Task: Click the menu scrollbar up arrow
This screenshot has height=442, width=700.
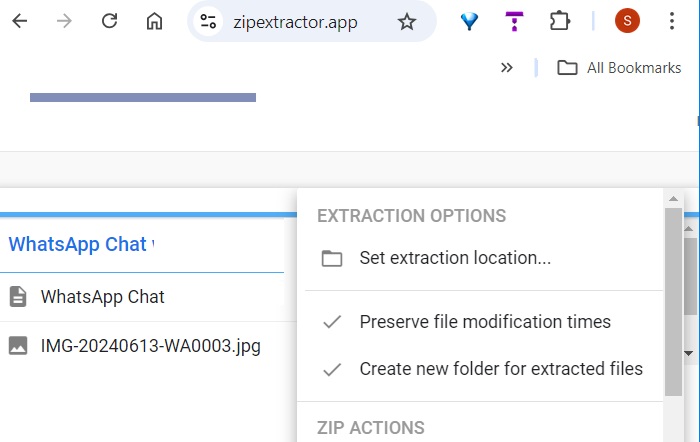Action: click(x=674, y=199)
